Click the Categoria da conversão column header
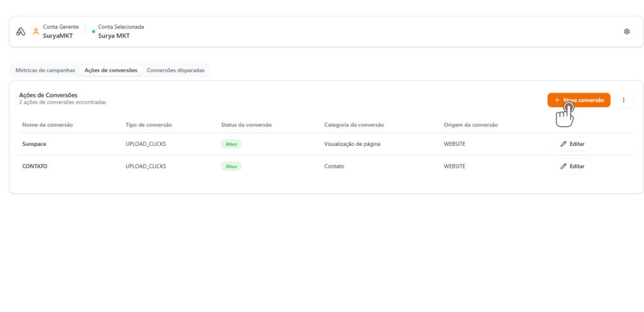The image size is (644, 312). click(353, 125)
